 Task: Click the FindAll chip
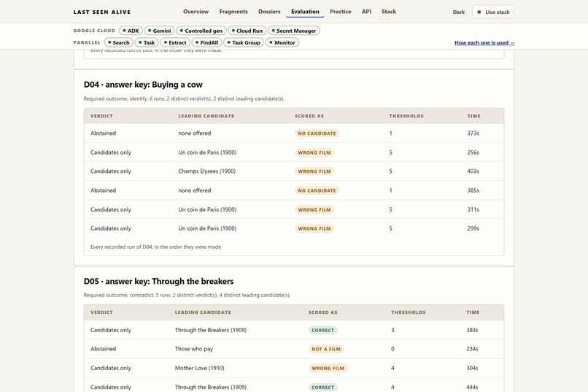click(x=206, y=42)
